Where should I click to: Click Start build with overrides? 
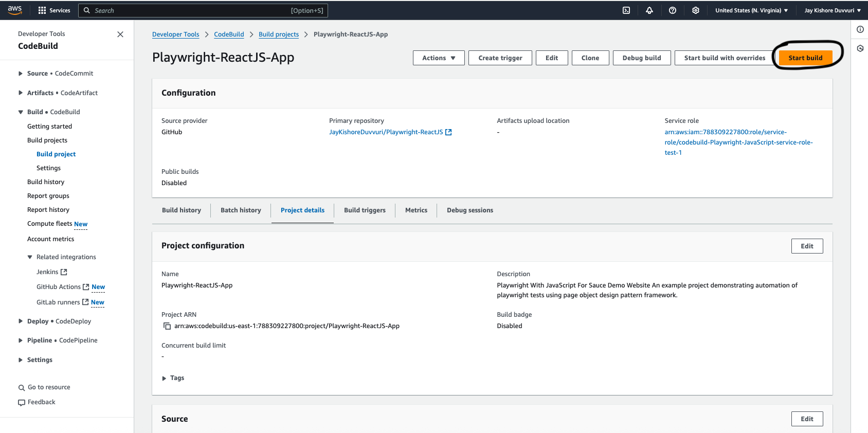point(725,58)
